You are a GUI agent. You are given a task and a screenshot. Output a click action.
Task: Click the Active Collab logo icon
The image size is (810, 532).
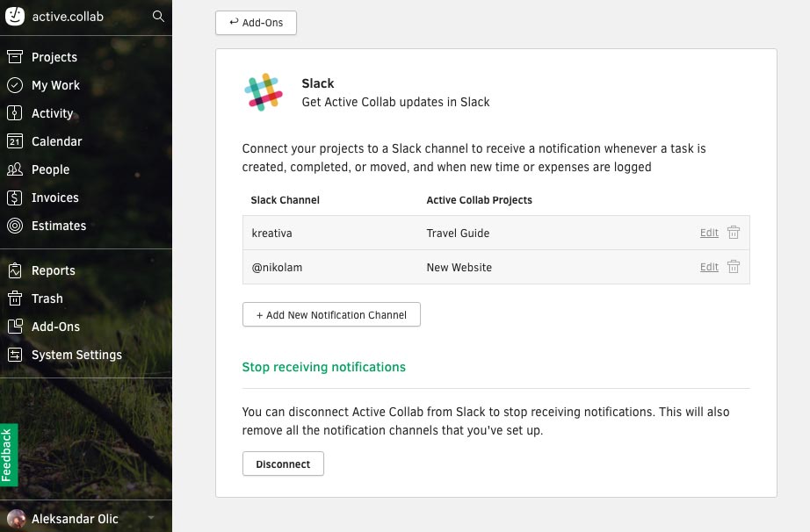pos(15,16)
